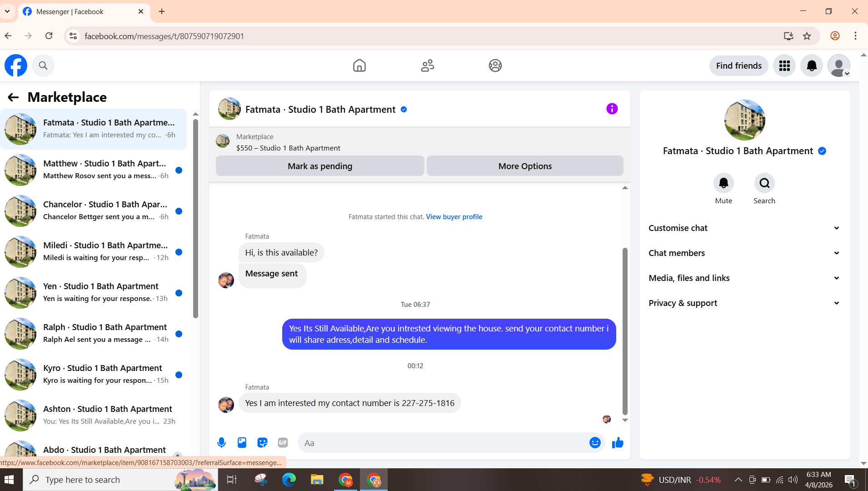This screenshot has height=491, width=868.
Task: Show hidden system tray icons
Action: point(738,480)
